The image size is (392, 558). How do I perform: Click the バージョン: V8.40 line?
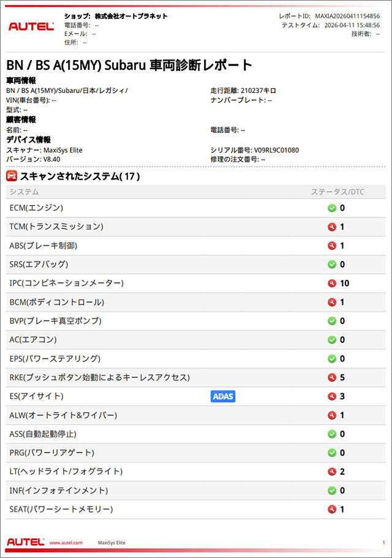tap(33, 159)
